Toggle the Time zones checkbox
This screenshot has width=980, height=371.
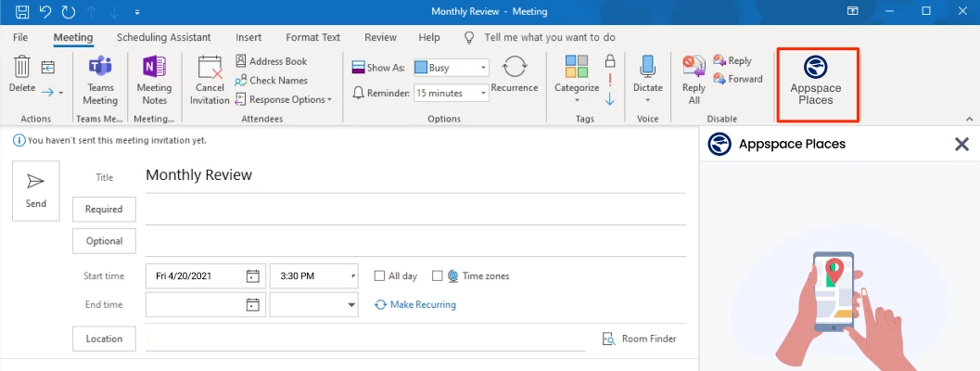coord(438,275)
